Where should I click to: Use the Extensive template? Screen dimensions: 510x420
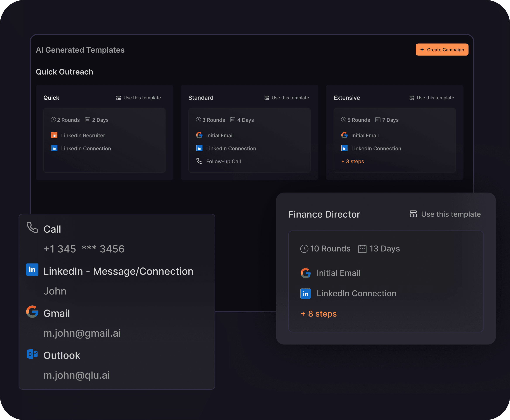coord(432,98)
